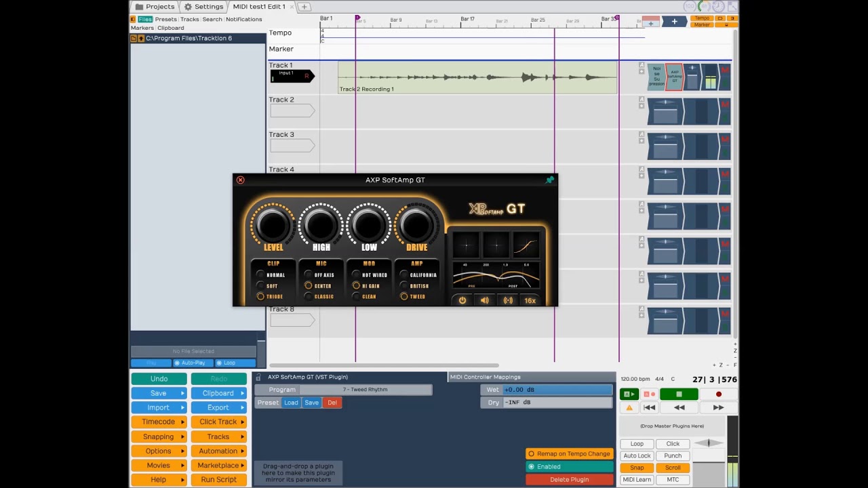Select the Normal clip mode
Screen dimensions: 868x488
(x=270, y=275)
